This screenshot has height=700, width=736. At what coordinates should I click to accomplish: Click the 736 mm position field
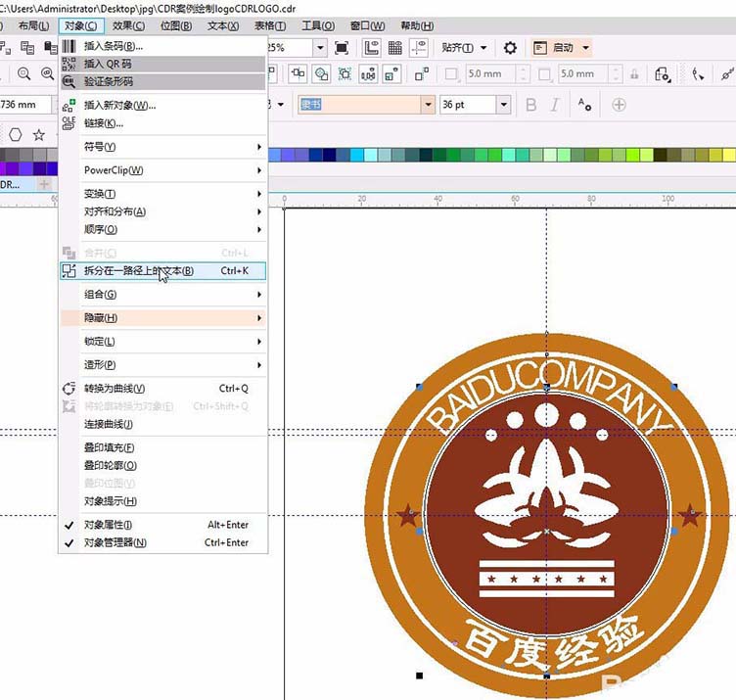24,104
